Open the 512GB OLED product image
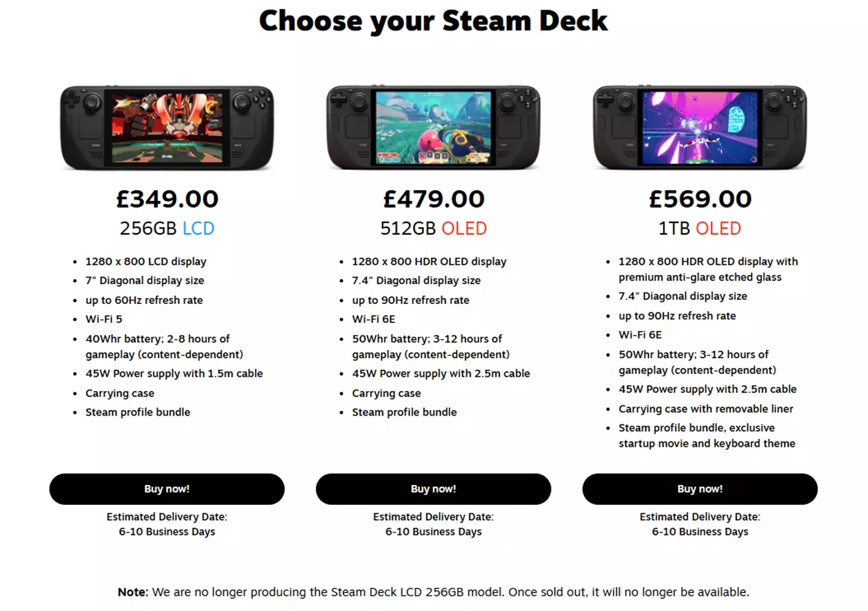This screenshot has width=868, height=611. tap(433, 128)
